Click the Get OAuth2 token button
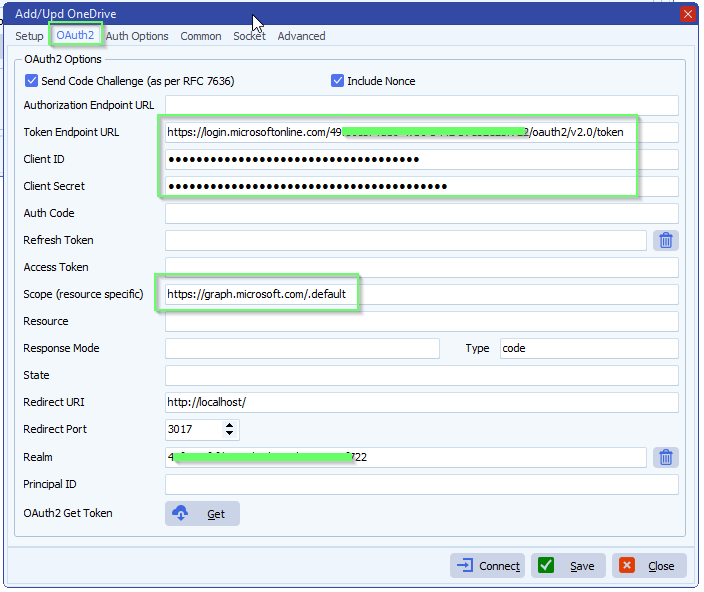 point(202,513)
